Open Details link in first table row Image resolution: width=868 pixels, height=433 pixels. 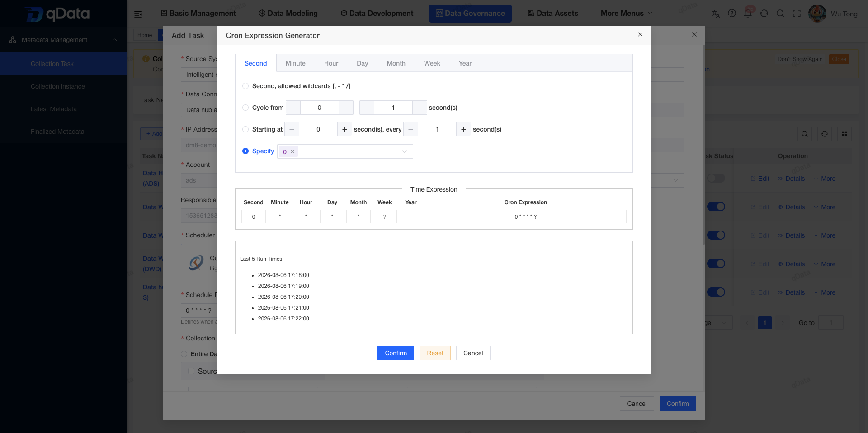(x=791, y=179)
